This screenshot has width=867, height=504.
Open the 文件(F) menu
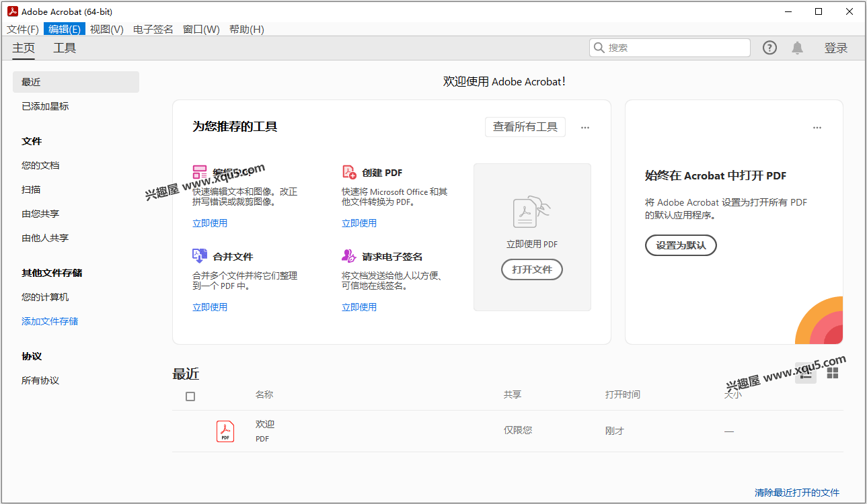click(23, 29)
